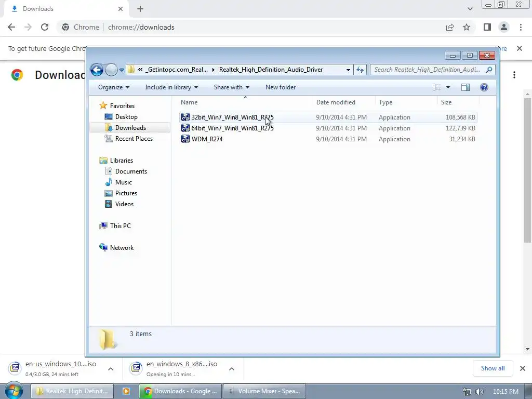Open the Organize menu

point(114,87)
